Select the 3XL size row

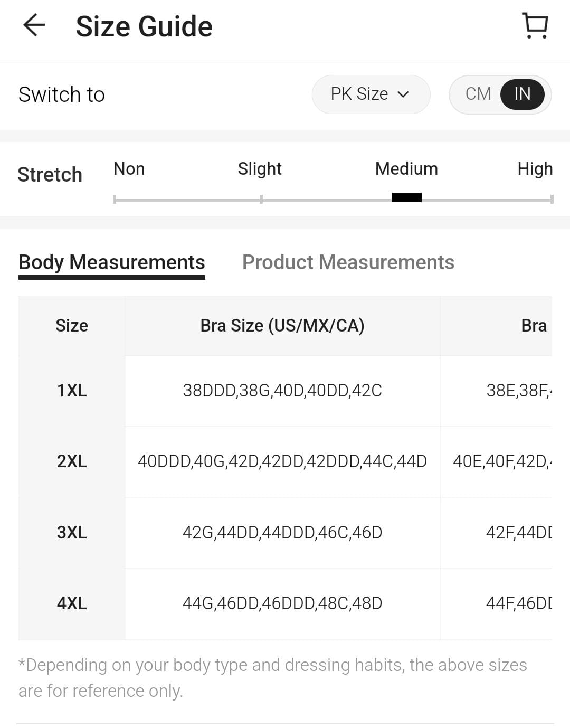point(72,532)
